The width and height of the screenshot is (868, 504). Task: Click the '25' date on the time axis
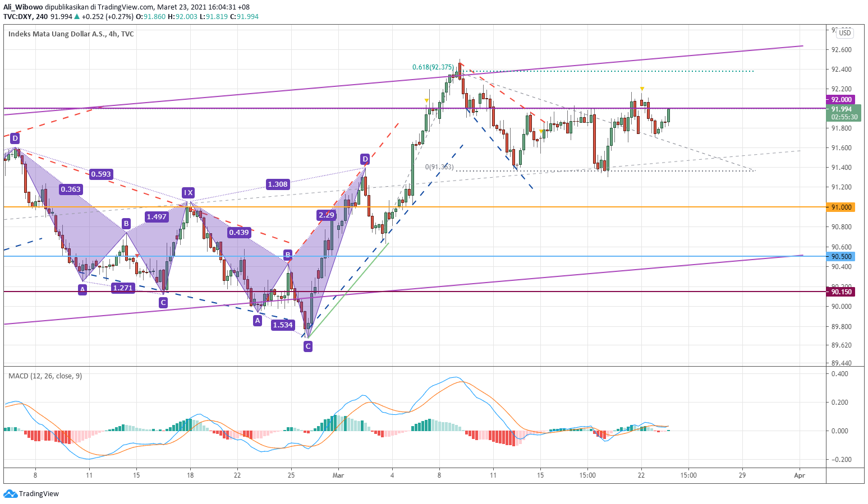point(291,475)
